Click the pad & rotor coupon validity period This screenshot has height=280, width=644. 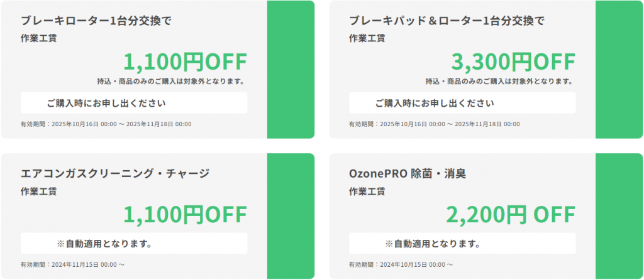point(434,124)
